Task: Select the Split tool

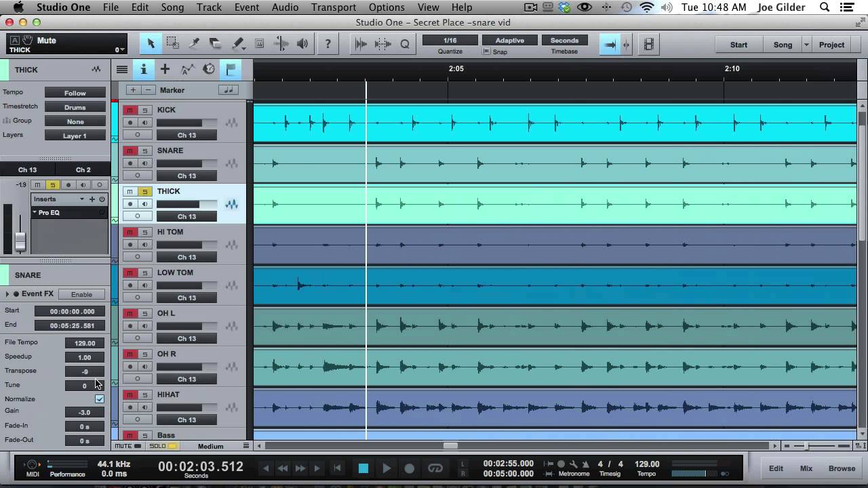Action: [194, 44]
